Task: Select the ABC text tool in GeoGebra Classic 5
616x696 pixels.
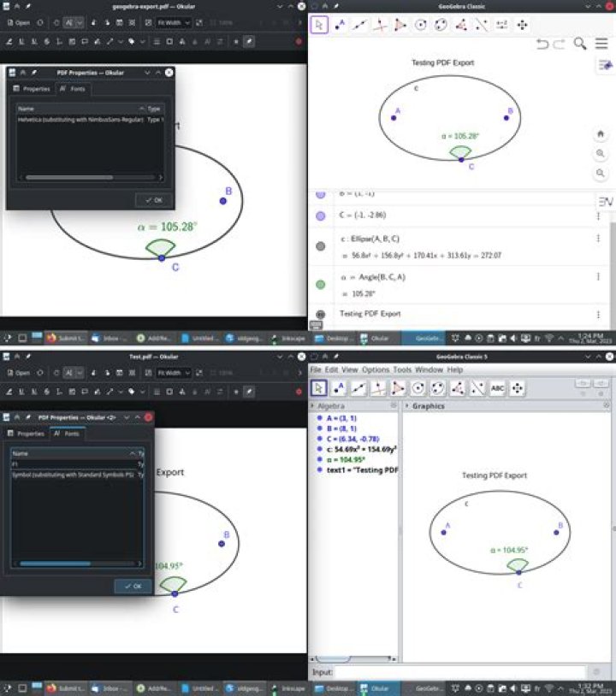Action: [x=497, y=388]
